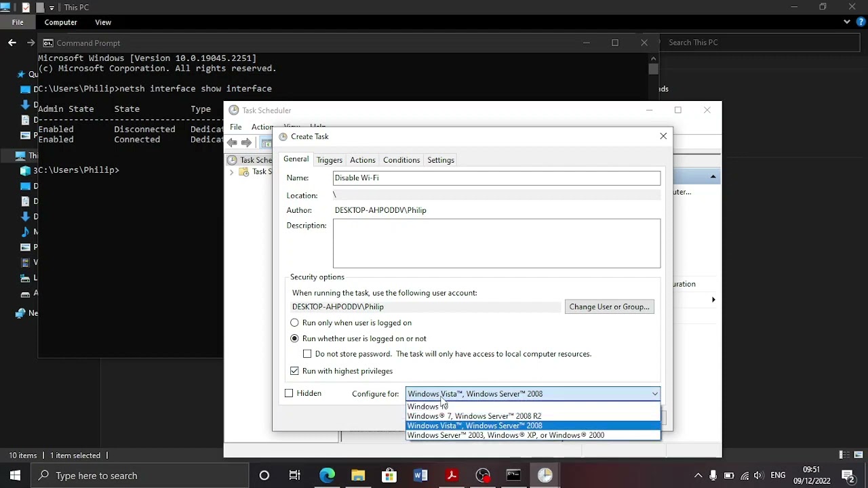
Task: Click Command Prompt icon in its title bar
Action: click(48, 43)
